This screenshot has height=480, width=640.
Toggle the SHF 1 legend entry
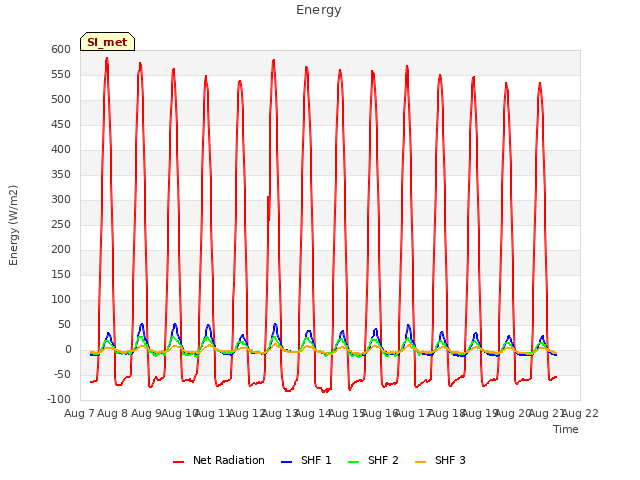306,460
